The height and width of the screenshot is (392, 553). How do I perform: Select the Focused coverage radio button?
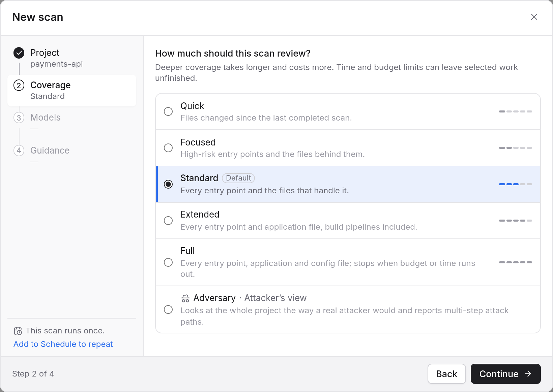tap(168, 148)
